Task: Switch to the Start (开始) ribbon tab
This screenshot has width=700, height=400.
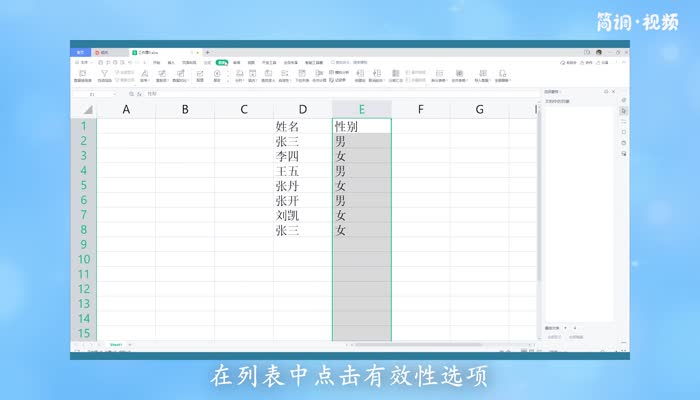Action: coord(157,61)
